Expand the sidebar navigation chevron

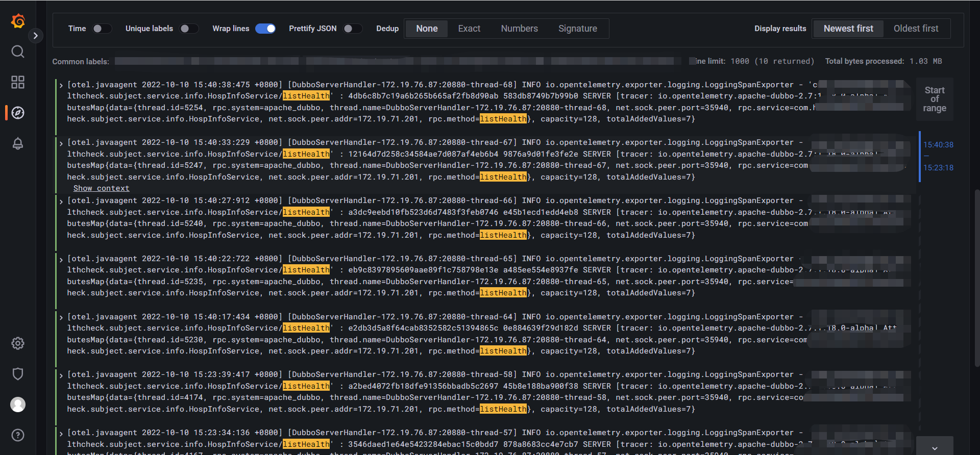[x=35, y=36]
